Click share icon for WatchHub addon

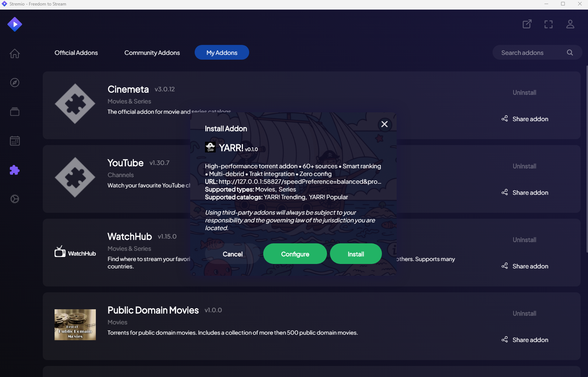pyautogui.click(x=505, y=266)
